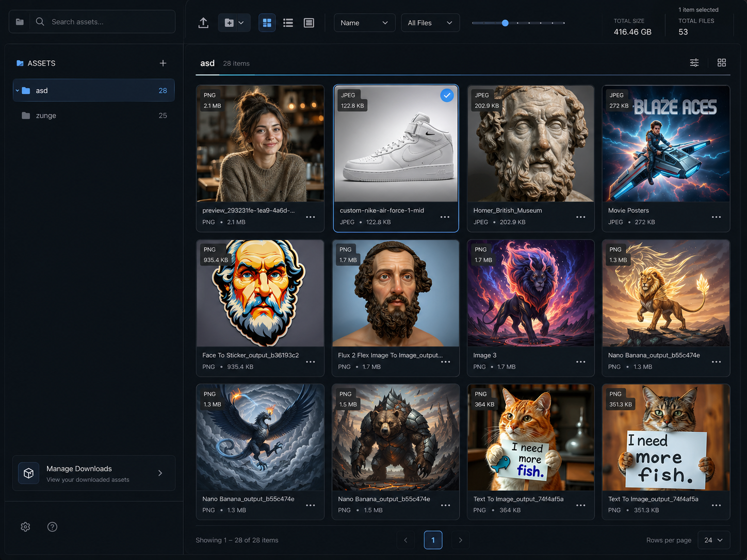Open settings gear icon

(25, 526)
